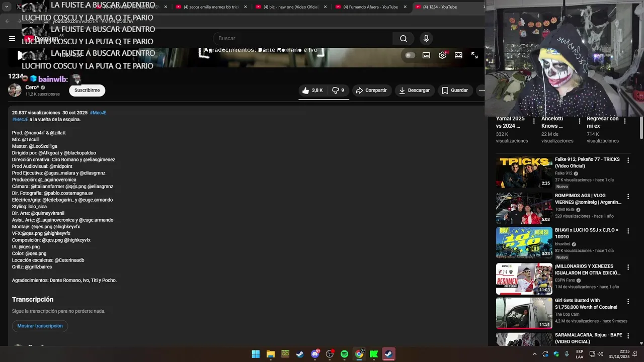Open the ESPN Fans resumen thumbnail

click(x=524, y=279)
